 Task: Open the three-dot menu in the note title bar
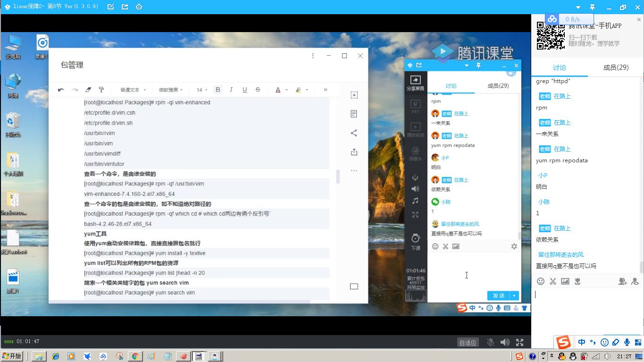click(313, 56)
